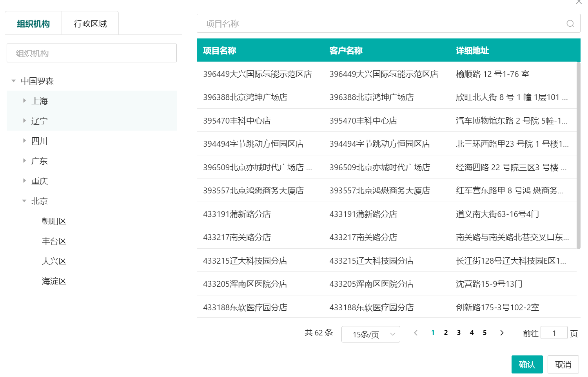Click the 组织机构 filter input field
This screenshot has height=377, width=588.
[x=92, y=53]
